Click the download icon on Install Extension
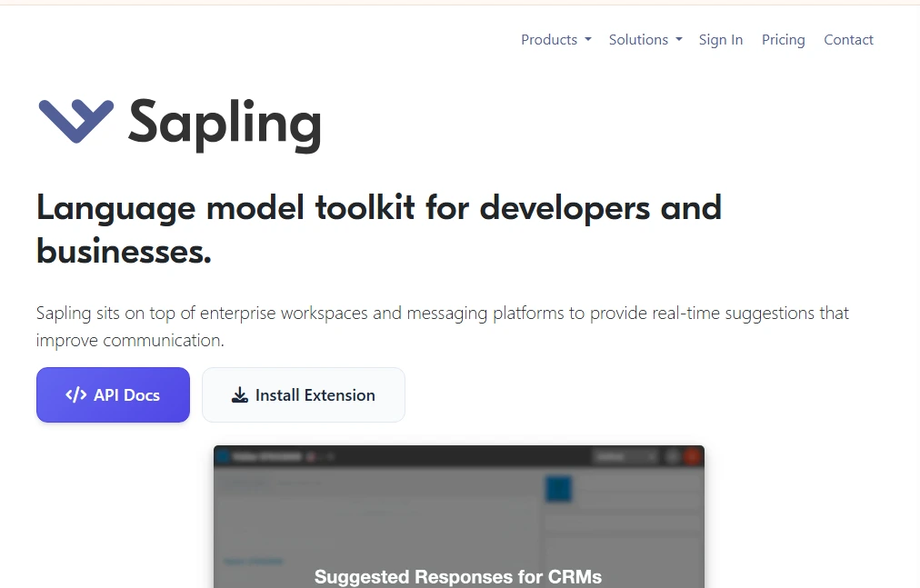Viewport: 920px width, 588px height. point(239,395)
